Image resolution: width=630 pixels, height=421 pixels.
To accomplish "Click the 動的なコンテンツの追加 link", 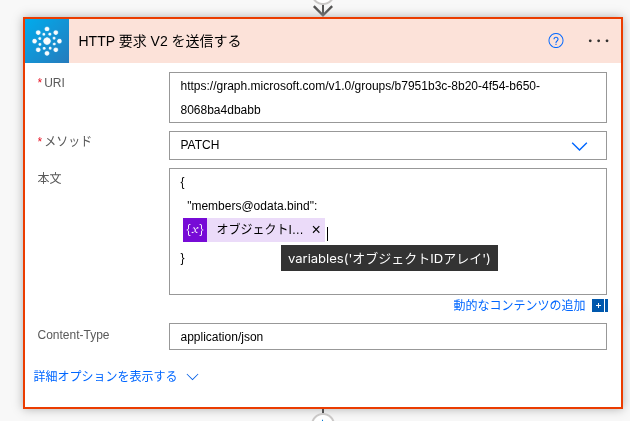I will (519, 305).
